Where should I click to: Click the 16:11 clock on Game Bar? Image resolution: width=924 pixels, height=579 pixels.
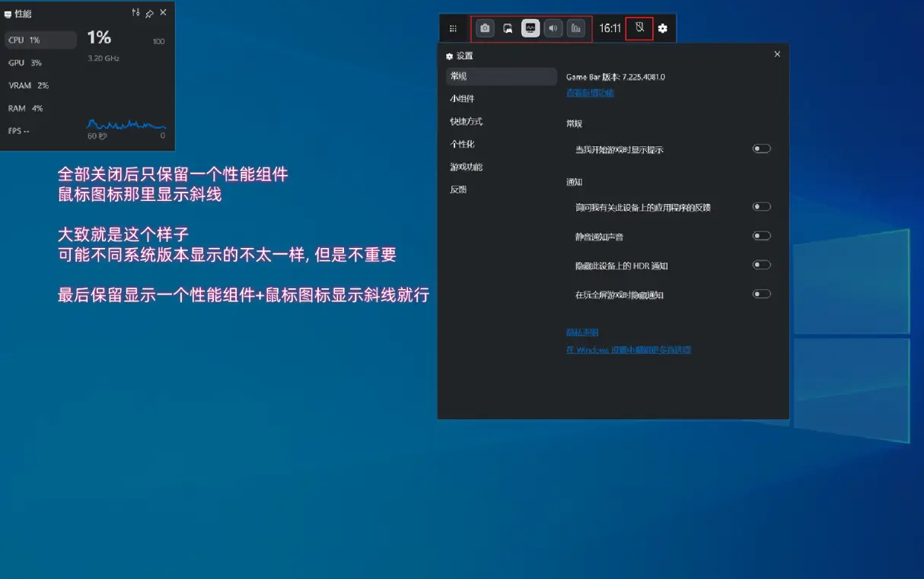tap(610, 28)
